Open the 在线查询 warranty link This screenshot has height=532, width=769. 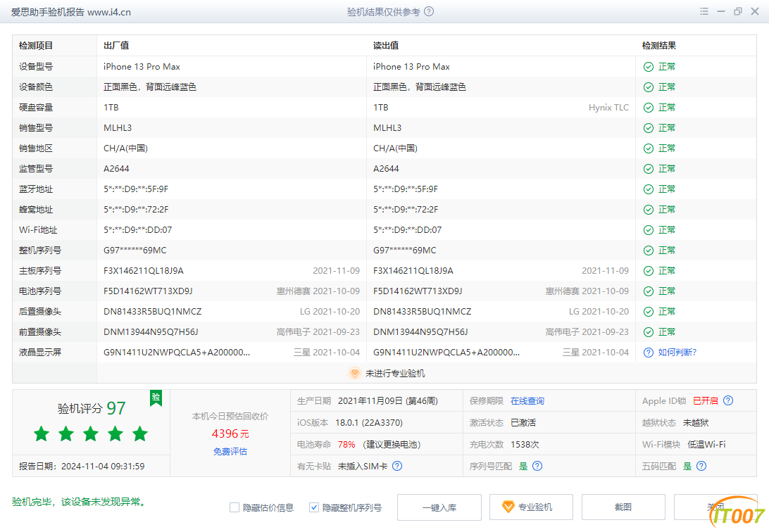click(527, 400)
